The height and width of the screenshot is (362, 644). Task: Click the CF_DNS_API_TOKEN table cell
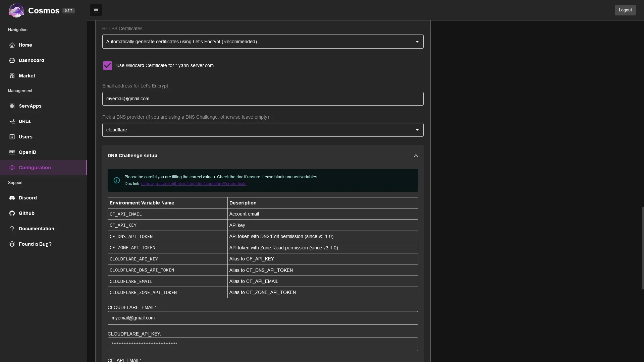[x=167, y=236]
